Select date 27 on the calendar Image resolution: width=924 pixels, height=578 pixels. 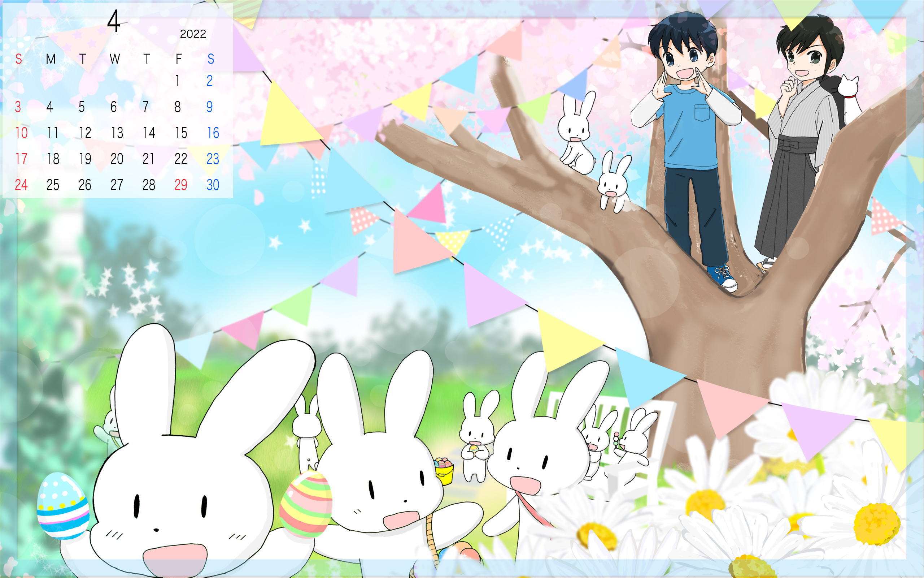(117, 185)
